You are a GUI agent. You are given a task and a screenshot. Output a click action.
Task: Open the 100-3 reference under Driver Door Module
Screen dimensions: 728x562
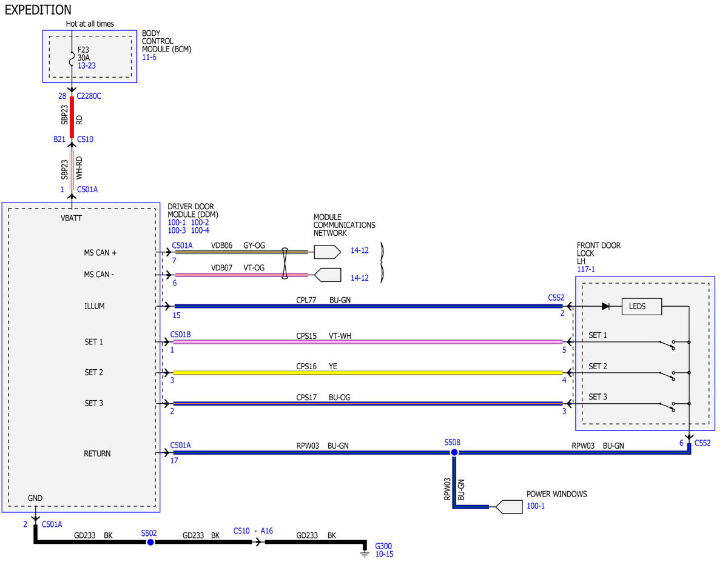point(177,230)
